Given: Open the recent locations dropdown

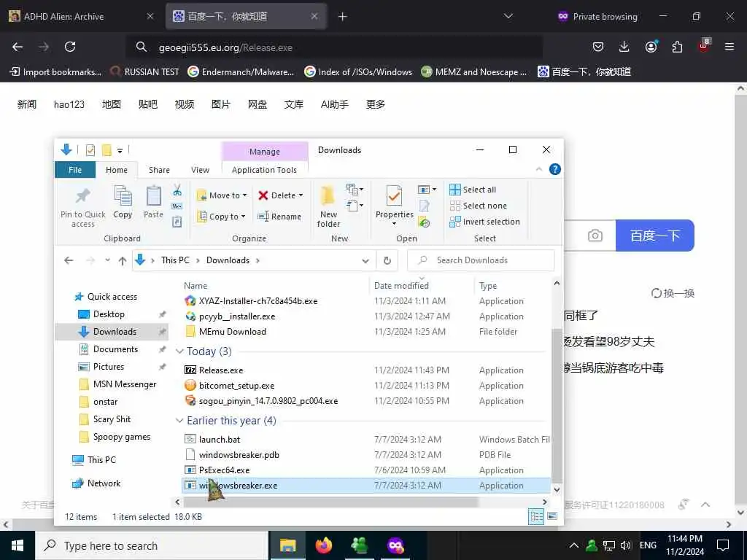Looking at the screenshot, I should [x=108, y=260].
